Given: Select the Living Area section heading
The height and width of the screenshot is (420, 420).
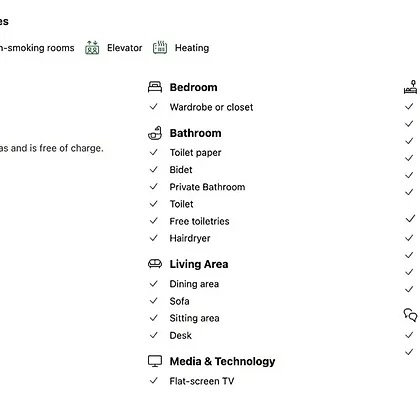Looking at the screenshot, I should tap(199, 264).
